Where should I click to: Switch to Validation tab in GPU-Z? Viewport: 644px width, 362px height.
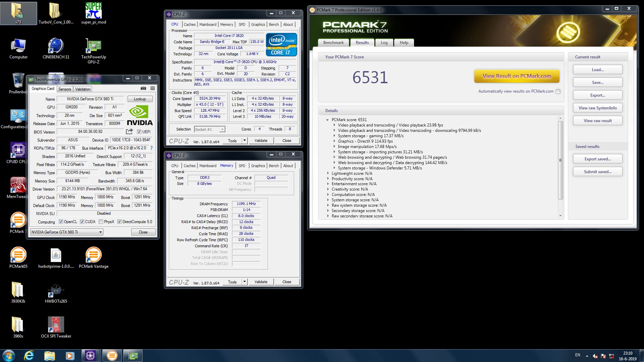83,89
